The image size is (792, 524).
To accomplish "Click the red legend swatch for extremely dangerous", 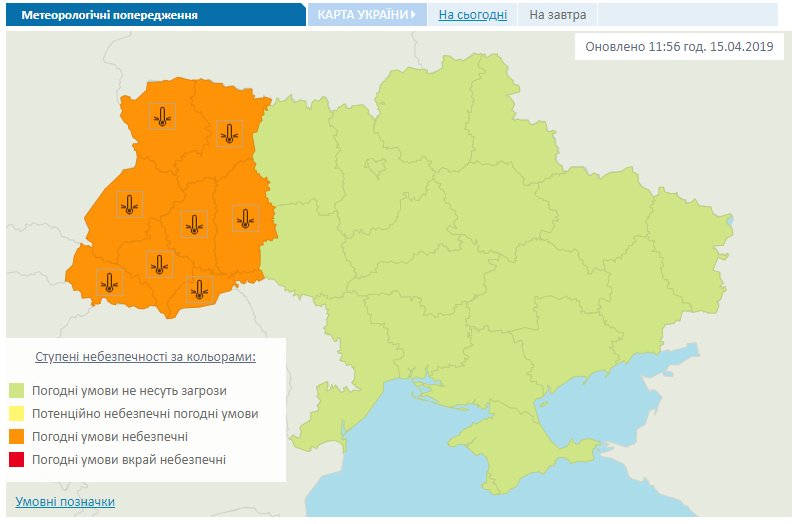I will pos(17,459).
